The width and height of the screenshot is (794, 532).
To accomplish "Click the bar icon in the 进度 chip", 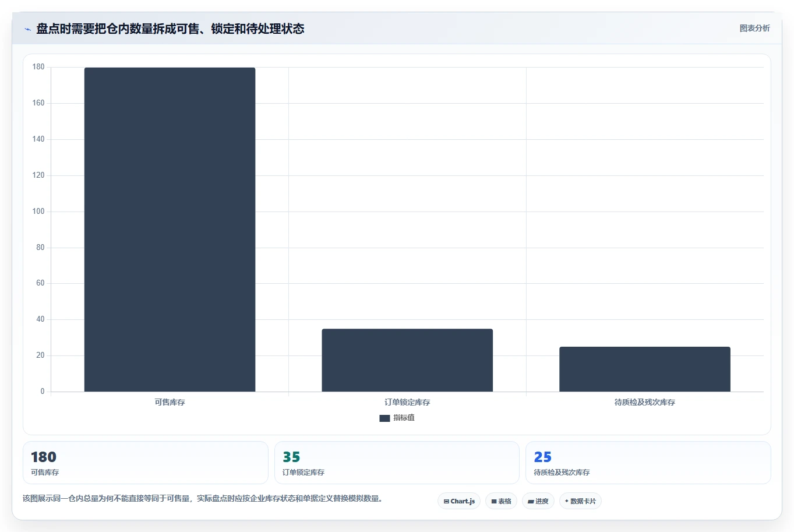I will click(531, 501).
